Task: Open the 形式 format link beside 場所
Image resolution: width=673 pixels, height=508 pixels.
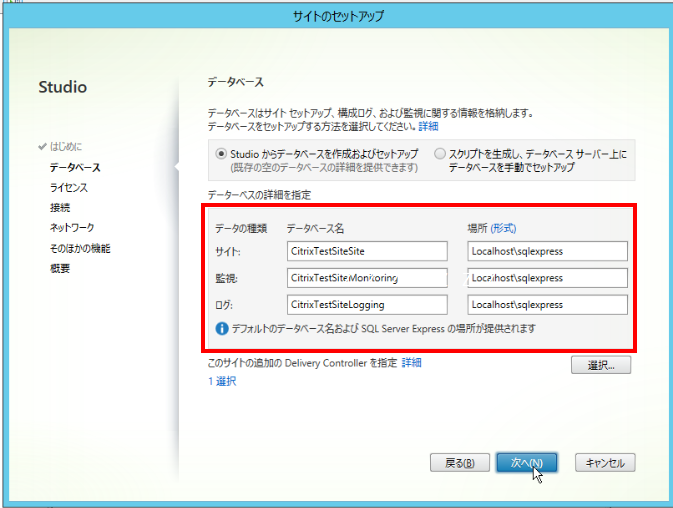Action: pyautogui.click(x=503, y=228)
